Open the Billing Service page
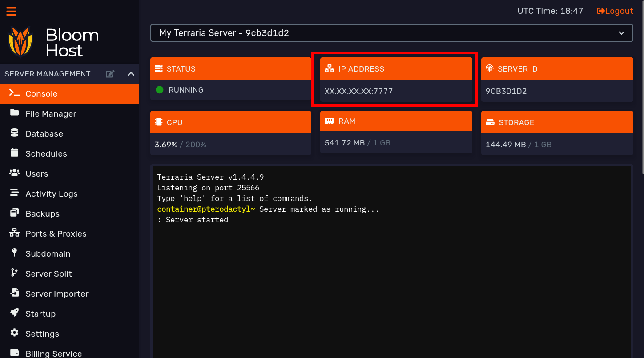Image resolution: width=644 pixels, height=358 pixels. tap(53, 353)
